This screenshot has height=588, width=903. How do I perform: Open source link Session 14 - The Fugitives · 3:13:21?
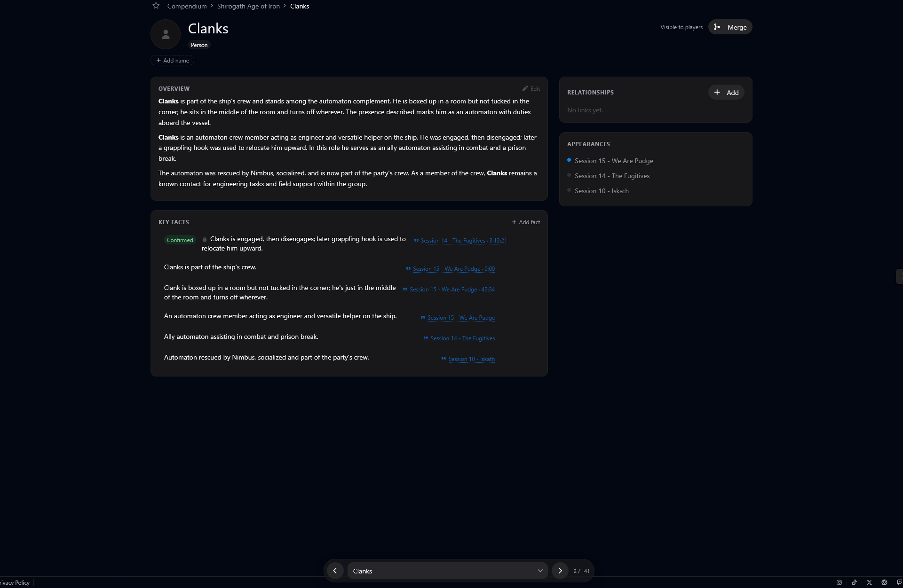[x=464, y=241]
